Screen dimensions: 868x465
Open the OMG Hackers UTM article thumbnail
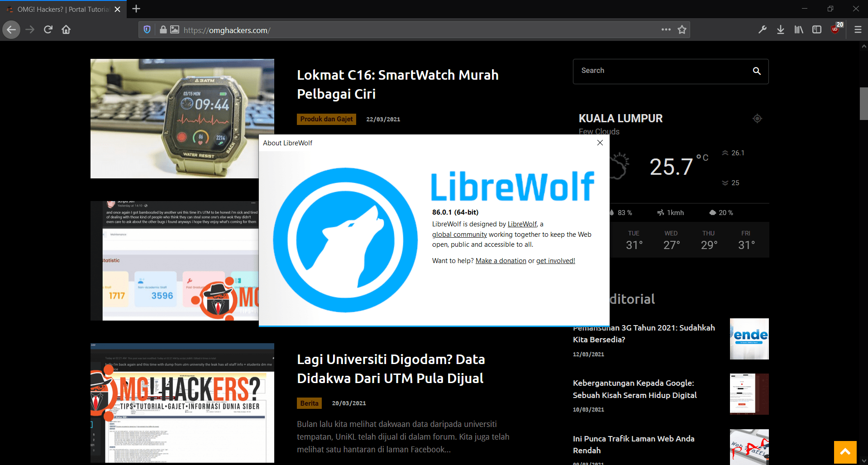(182, 403)
